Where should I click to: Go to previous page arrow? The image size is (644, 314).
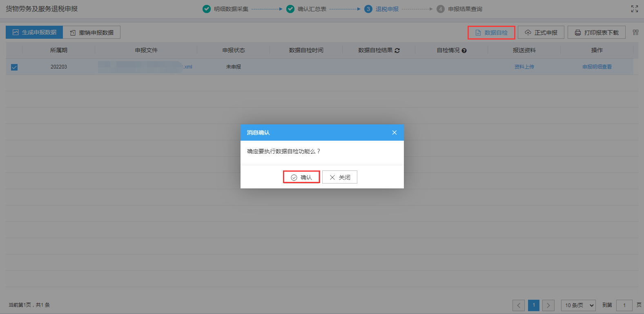(519, 305)
